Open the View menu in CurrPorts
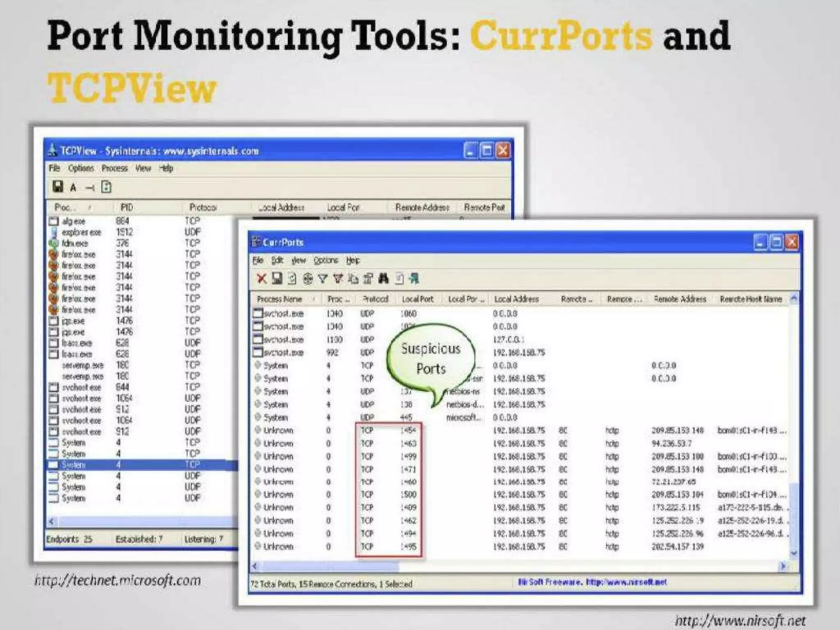The image size is (840, 630). 299,260
